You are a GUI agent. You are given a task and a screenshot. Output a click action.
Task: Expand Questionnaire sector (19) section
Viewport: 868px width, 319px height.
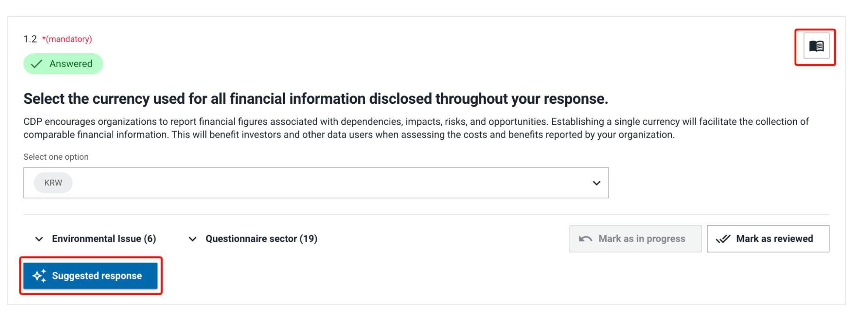pyautogui.click(x=253, y=239)
